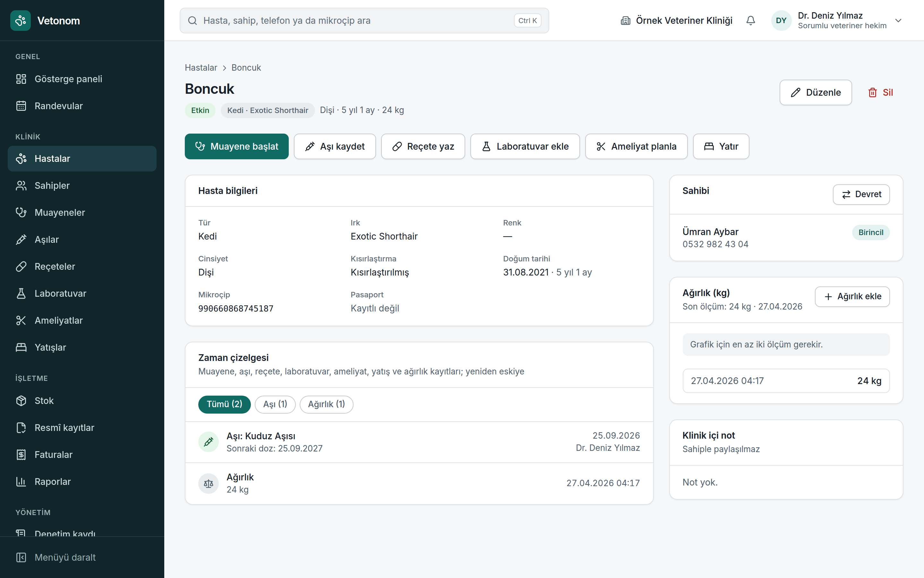
Task: Click Aşı kaydet button
Action: (335, 146)
